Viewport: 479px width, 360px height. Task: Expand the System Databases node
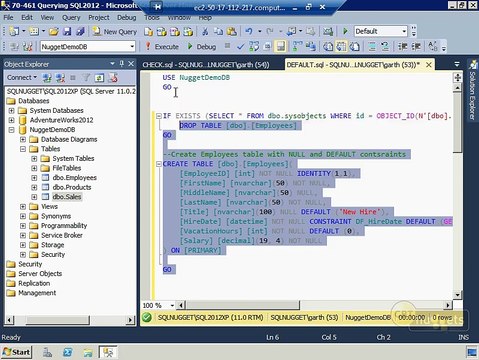click(x=11, y=110)
